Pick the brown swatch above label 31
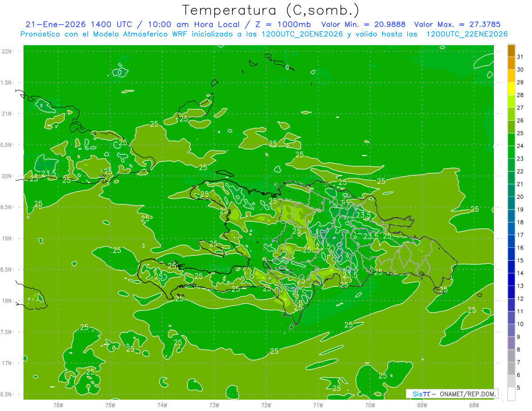This screenshot has width=532, height=411. [511, 51]
